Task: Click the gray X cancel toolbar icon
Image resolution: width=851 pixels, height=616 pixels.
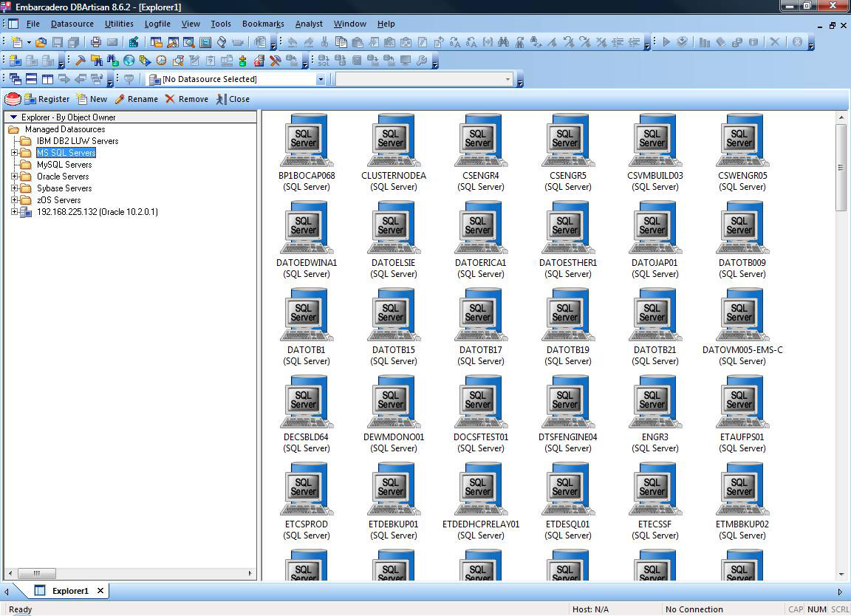Action: tap(775, 42)
